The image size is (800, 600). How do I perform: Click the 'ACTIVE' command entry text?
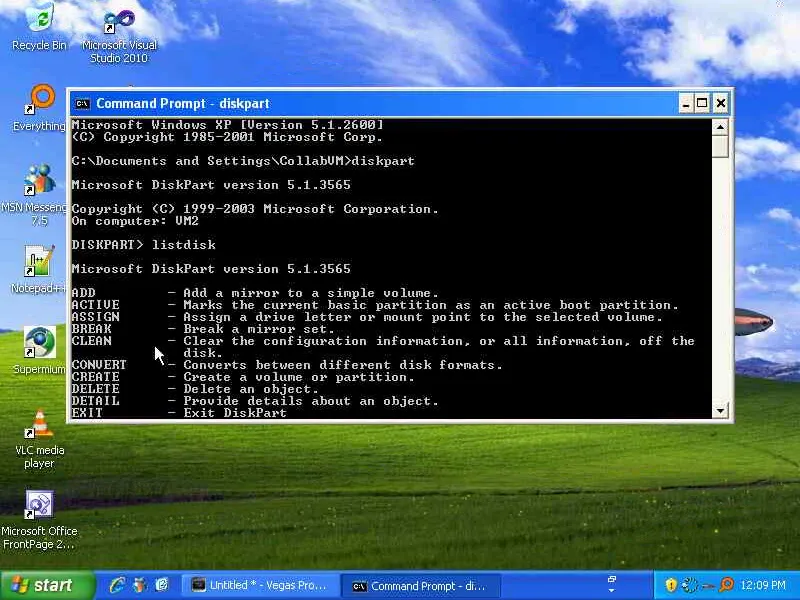point(95,305)
